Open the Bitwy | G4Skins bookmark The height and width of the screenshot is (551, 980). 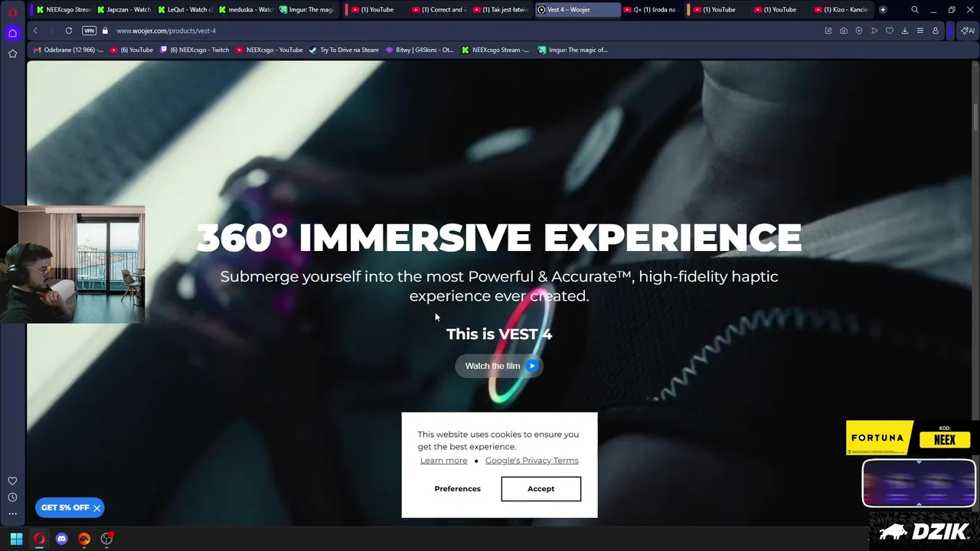tap(420, 50)
